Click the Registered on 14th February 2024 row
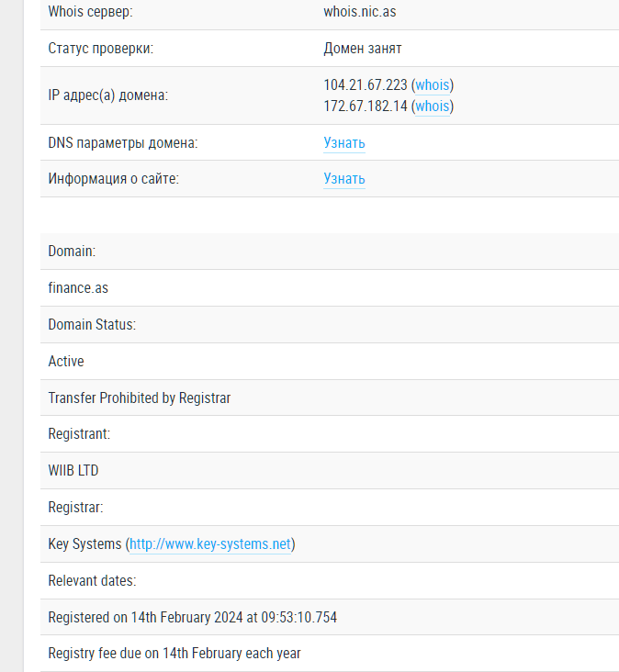This screenshot has width=619, height=672. tap(192, 618)
